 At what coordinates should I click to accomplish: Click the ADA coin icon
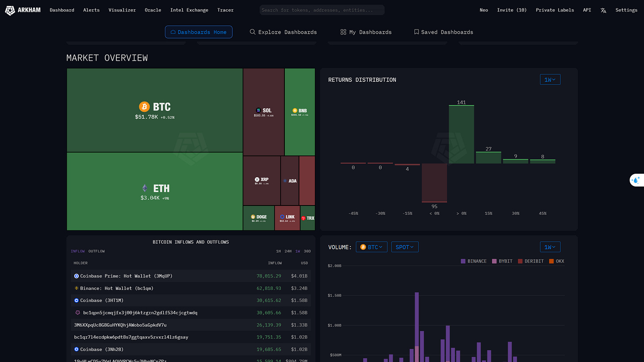(285, 181)
